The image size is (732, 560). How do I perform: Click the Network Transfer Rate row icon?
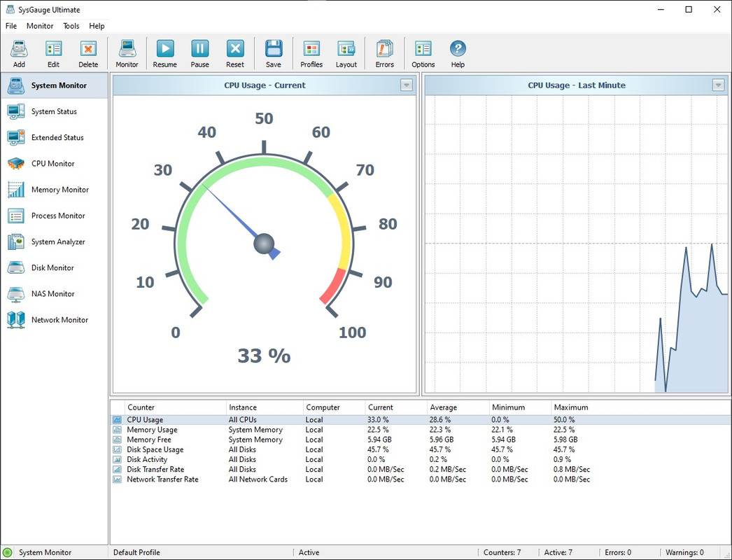click(117, 479)
